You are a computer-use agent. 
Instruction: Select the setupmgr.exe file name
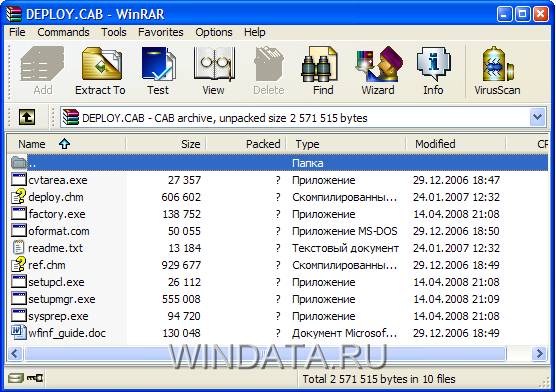62,299
